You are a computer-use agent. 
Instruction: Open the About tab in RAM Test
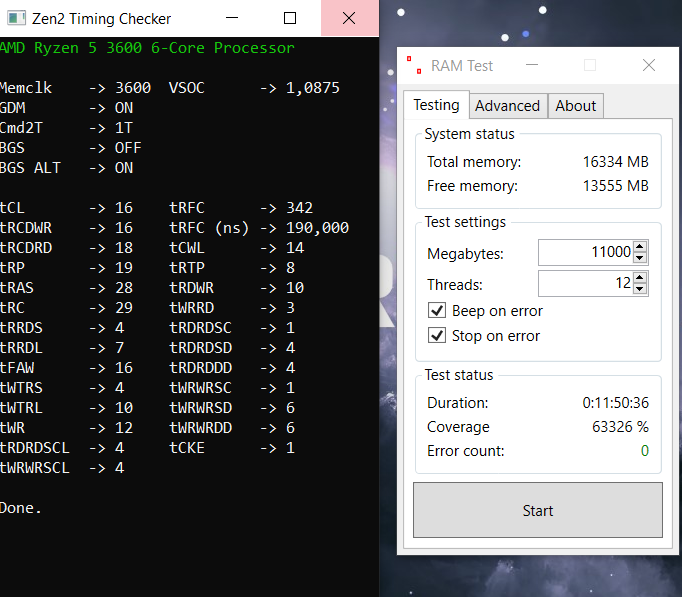pos(575,106)
